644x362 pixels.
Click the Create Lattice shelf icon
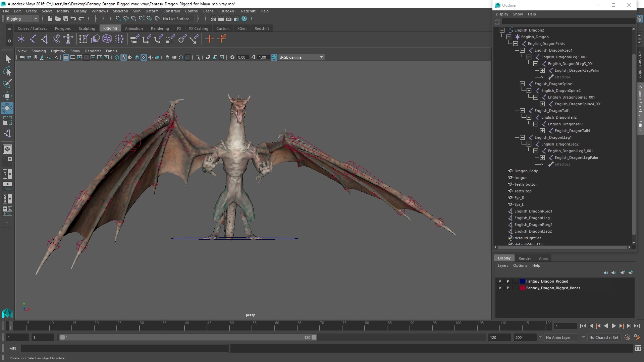click(x=107, y=39)
